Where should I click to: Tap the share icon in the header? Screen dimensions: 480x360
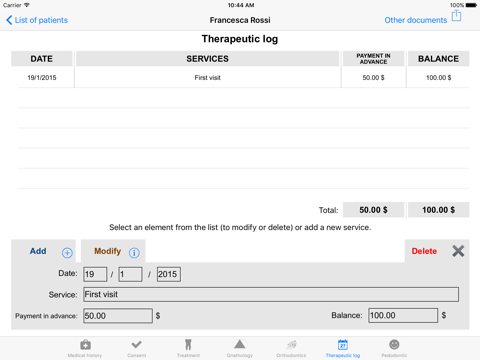point(456,16)
